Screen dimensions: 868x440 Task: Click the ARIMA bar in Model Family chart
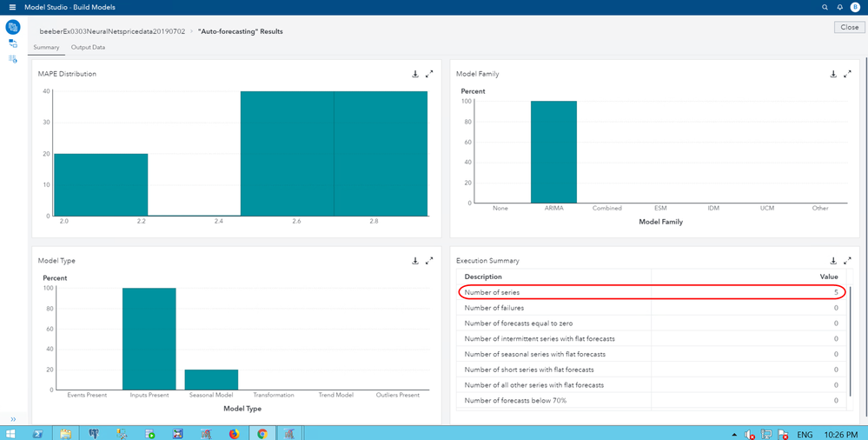553,152
